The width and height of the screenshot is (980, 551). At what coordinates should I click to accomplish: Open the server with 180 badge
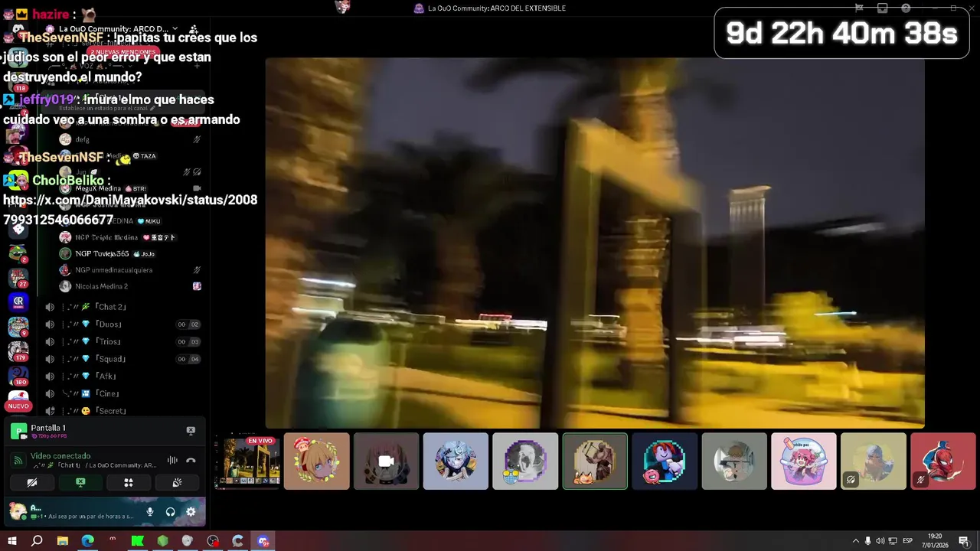(x=18, y=376)
